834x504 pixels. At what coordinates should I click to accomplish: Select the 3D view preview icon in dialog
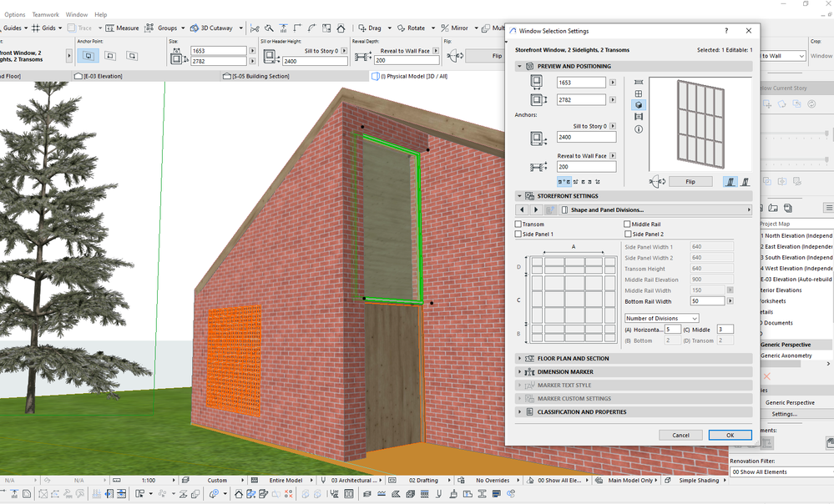click(639, 105)
